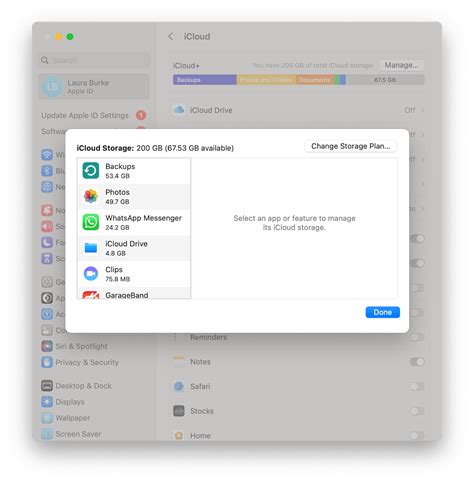Toggle the Reminders switch

417,337
